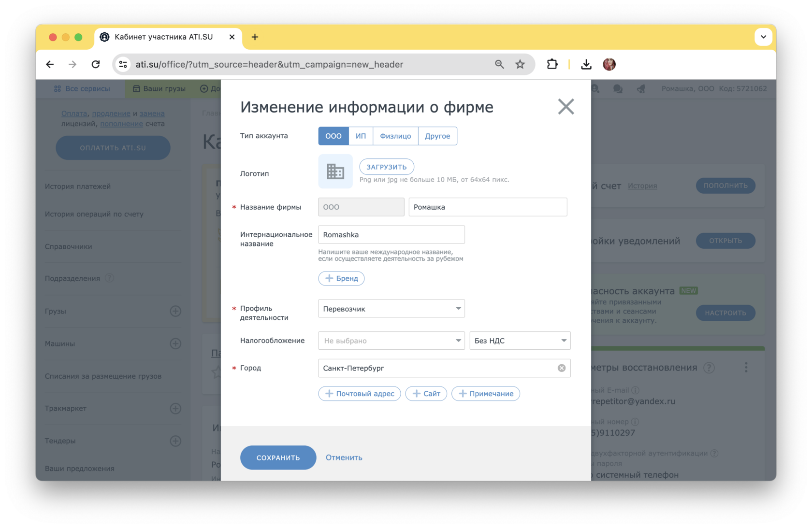Open the browser extensions puzzle icon
Viewport: 812px width, 528px height.
(552, 64)
